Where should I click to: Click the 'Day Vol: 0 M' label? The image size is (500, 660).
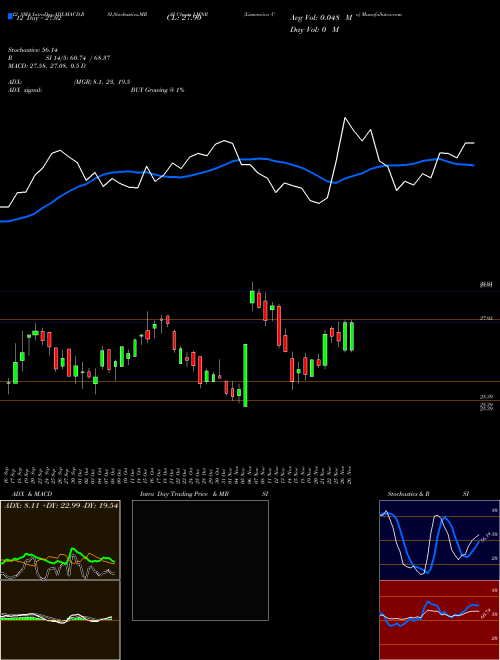tap(314, 29)
